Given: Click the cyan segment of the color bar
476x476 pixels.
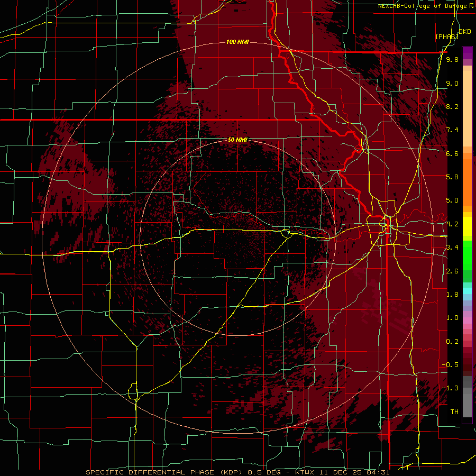Looking at the screenshot, I should tap(467, 291).
